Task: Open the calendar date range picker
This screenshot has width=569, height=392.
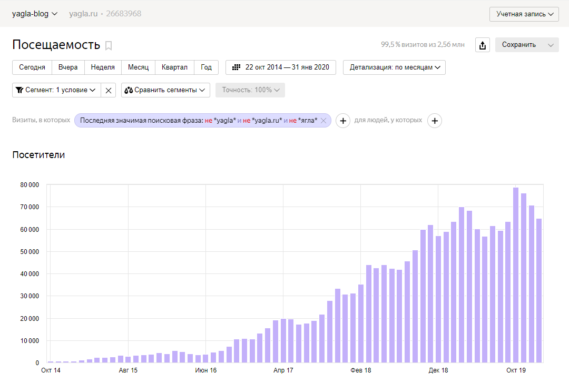Action: [281, 67]
